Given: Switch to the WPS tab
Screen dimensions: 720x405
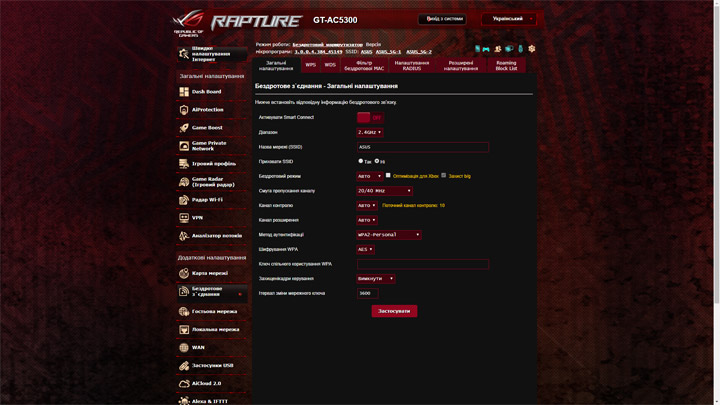Looking at the screenshot, I should (x=311, y=65).
